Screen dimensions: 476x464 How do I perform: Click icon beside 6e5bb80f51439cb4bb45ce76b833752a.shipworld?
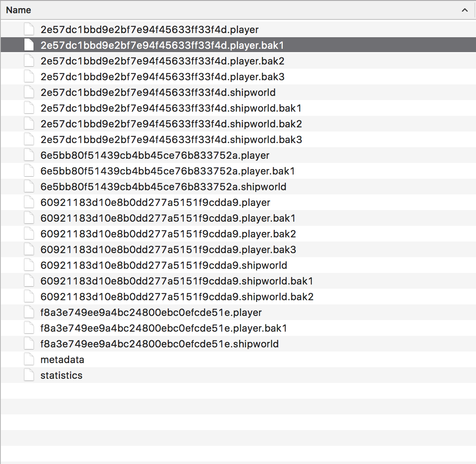pos(29,187)
